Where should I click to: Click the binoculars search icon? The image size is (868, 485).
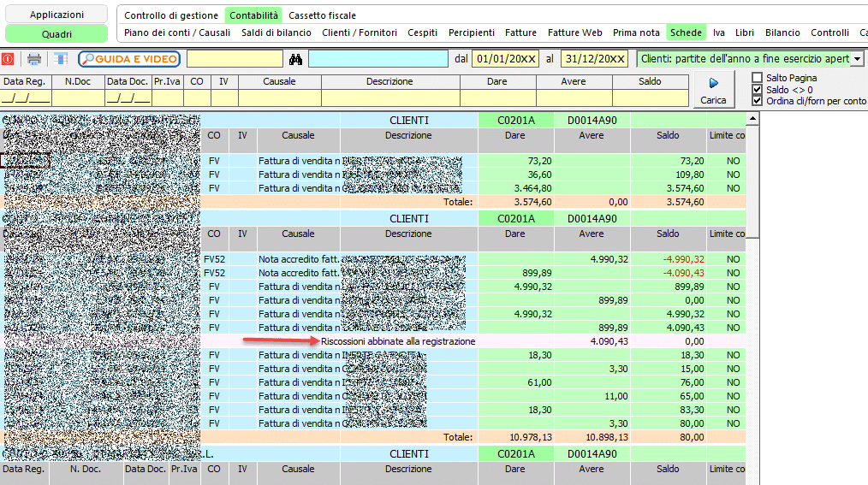[296, 59]
